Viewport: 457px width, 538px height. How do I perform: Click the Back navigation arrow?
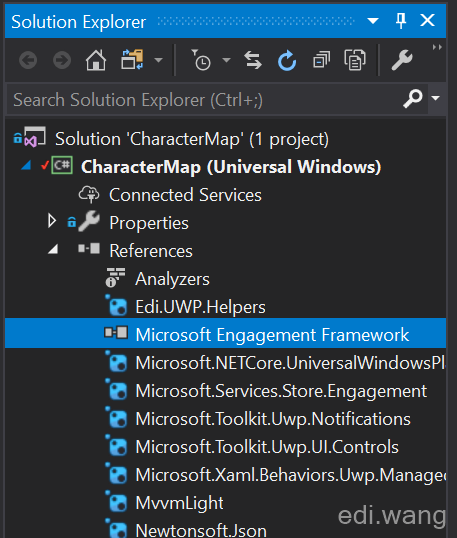[x=28, y=60]
